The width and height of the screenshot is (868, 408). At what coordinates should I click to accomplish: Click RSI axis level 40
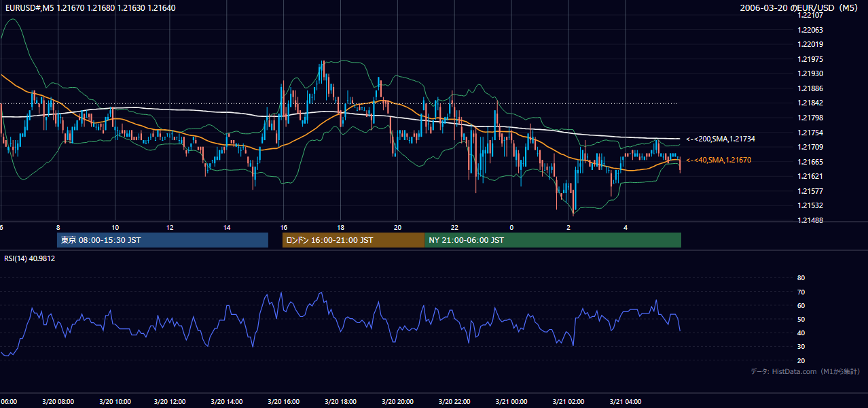[x=801, y=333]
